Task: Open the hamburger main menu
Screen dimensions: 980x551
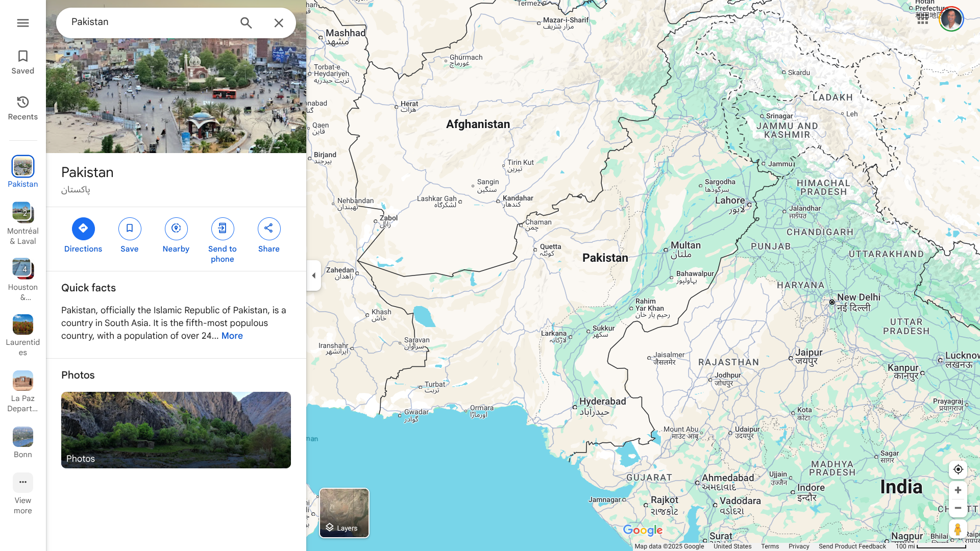Action: pyautogui.click(x=22, y=23)
